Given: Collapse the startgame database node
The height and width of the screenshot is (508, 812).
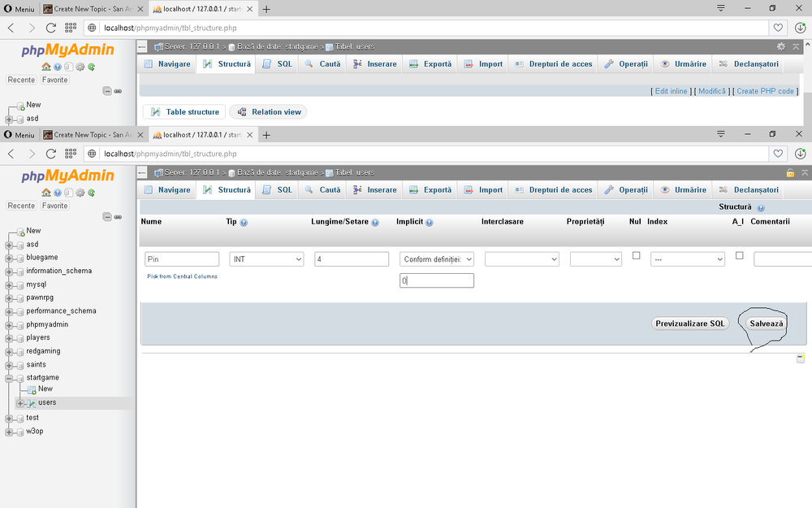Looking at the screenshot, I should [x=9, y=379].
